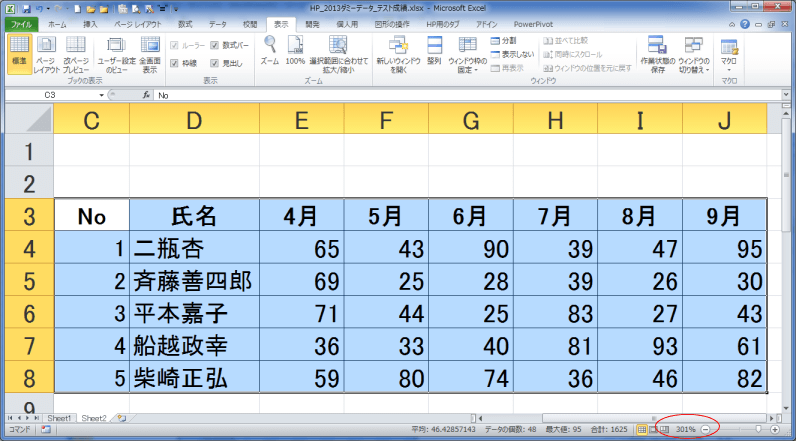The width and height of the screenshot is (796, 441).
Task: Reset zoom with the 100% button
Action: click(295, 51)
